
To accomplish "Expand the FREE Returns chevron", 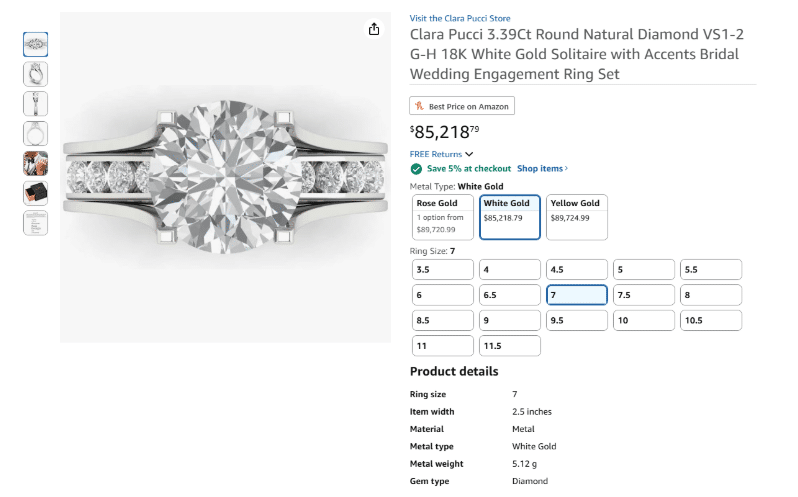I will tap(469, 154).
